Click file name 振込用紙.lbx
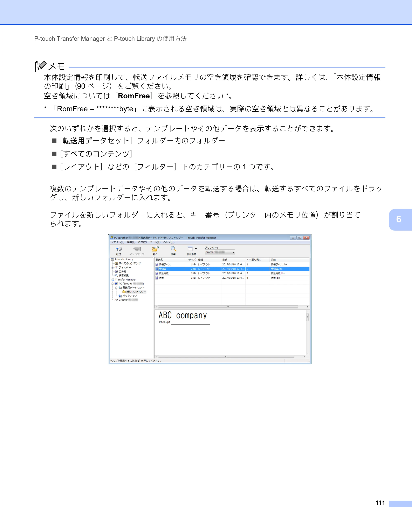412x532 pixels. (x=278, y=273)
